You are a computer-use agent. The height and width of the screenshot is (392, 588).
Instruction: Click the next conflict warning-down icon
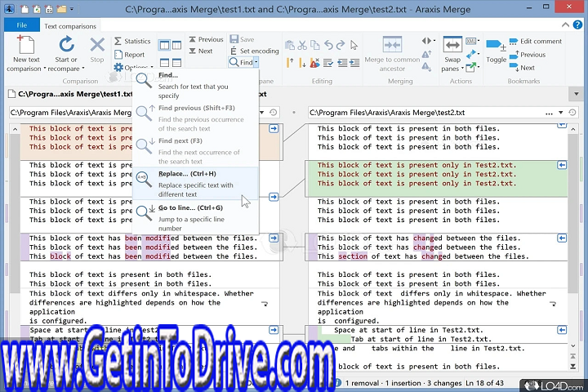[426, 68]
